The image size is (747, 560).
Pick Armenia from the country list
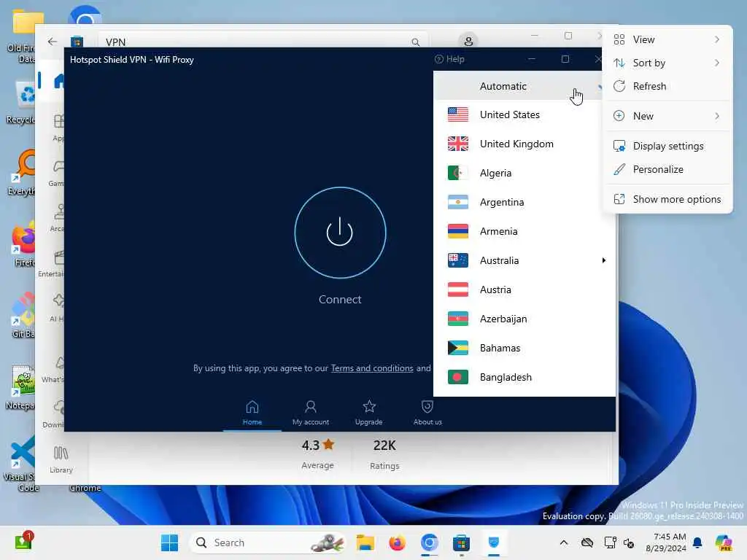click(x=524, y=231)
